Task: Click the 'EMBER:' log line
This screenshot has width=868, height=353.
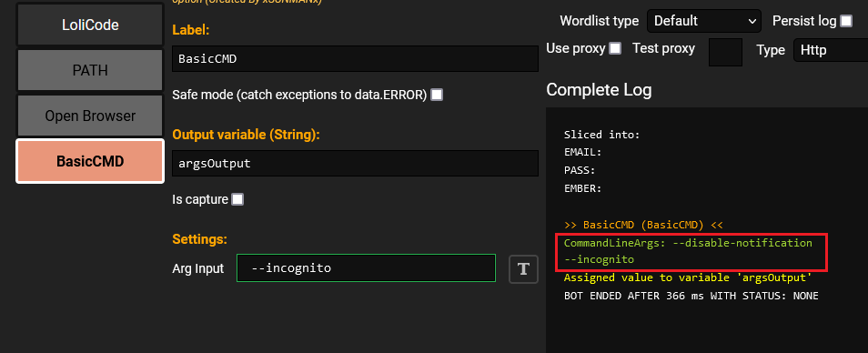Action: point(582,188)
